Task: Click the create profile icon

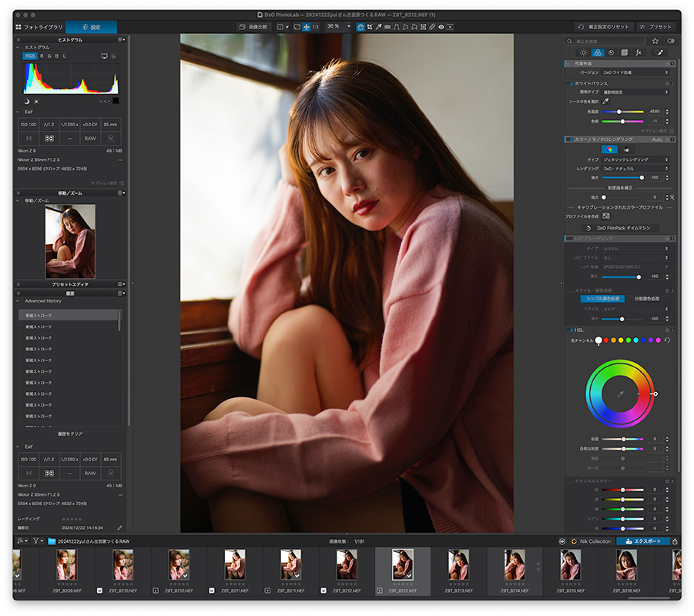Action: coord(606,216)
